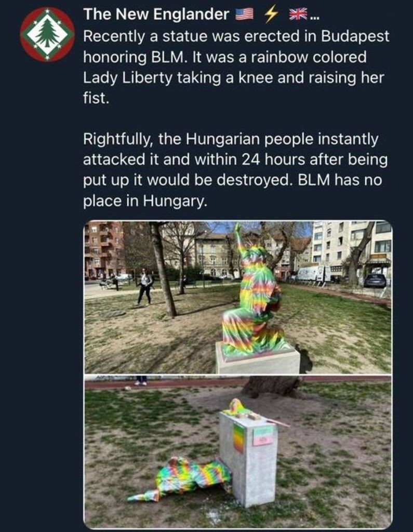Click the fallen rainbow statue on the ground

point(181,478)
